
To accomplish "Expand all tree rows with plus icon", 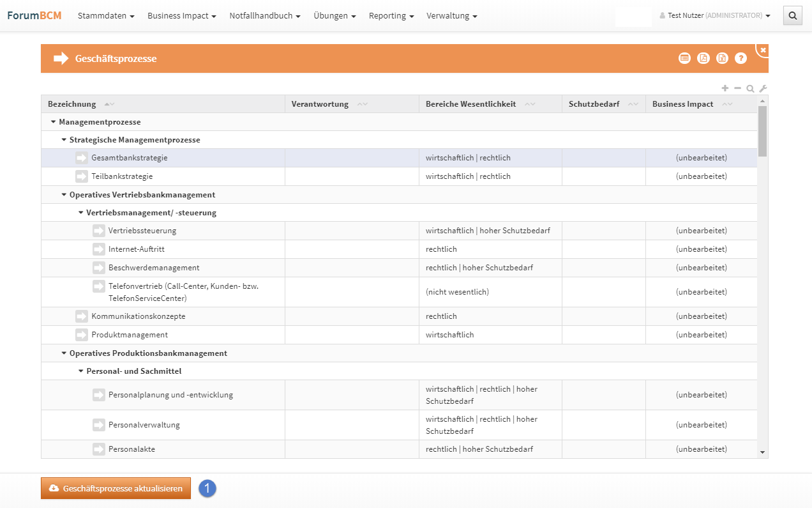I will pos(725,89).
